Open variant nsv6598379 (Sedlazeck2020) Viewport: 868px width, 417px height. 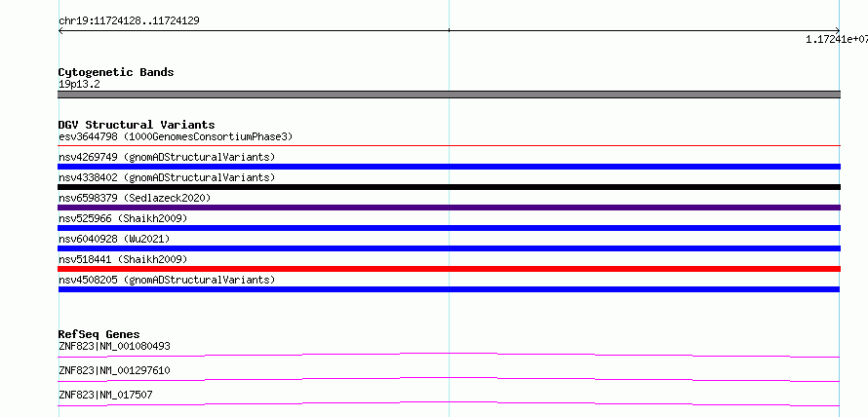click(x=135, y=198)
